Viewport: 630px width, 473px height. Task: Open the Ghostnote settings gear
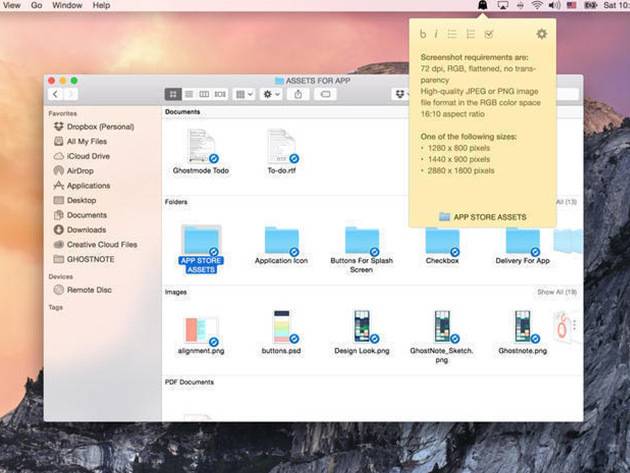pos(541,34)
